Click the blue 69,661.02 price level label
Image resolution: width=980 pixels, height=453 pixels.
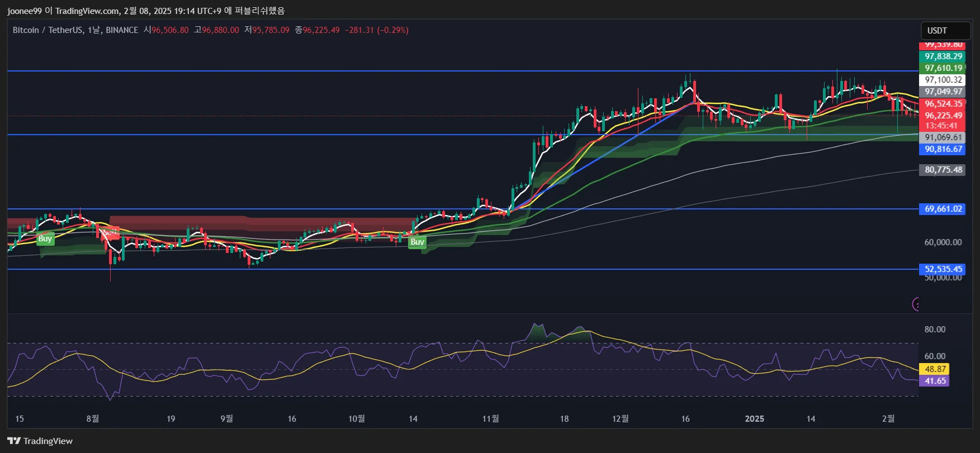943,209
